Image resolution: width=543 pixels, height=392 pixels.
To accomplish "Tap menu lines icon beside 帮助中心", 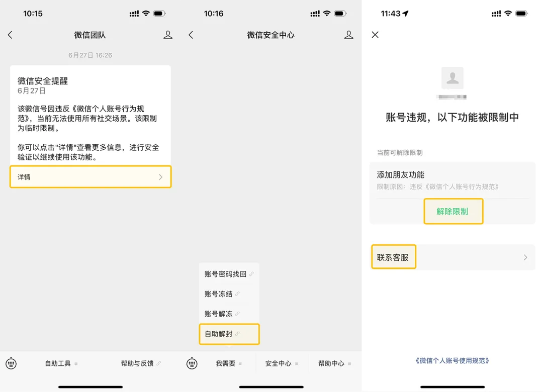I will pos(349,363).
